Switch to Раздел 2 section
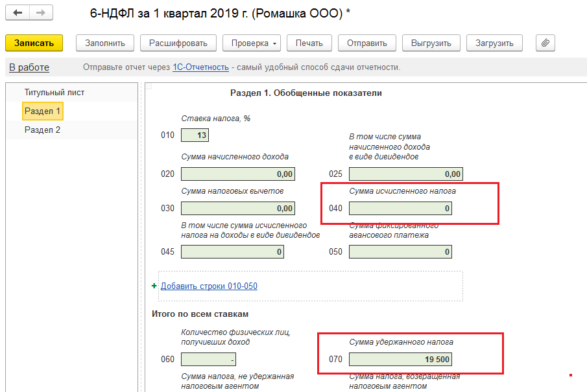Viewport: 587px width, 392px height. tap(42, 130)
